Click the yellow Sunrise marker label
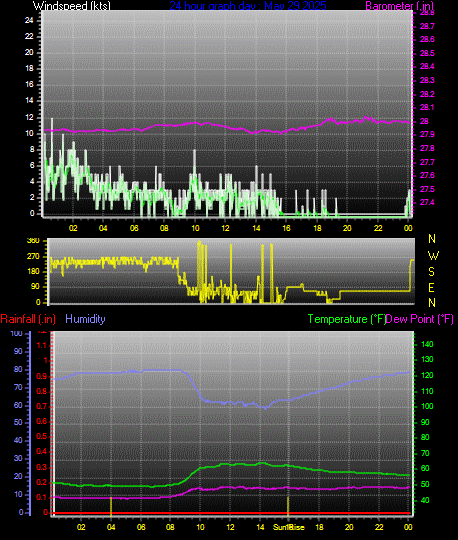Image resolution: width=458 pixels, height=540 pixels. [x=289, y=527]
